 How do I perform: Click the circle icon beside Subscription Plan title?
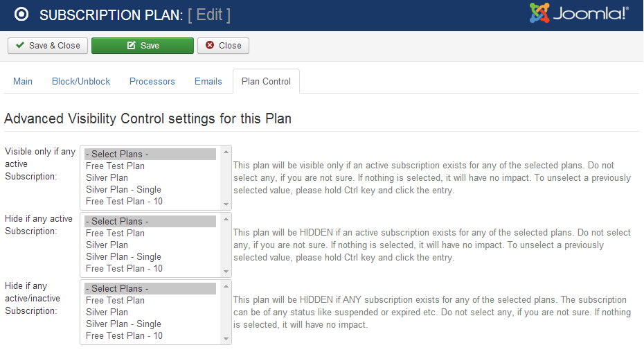point(21,15)
